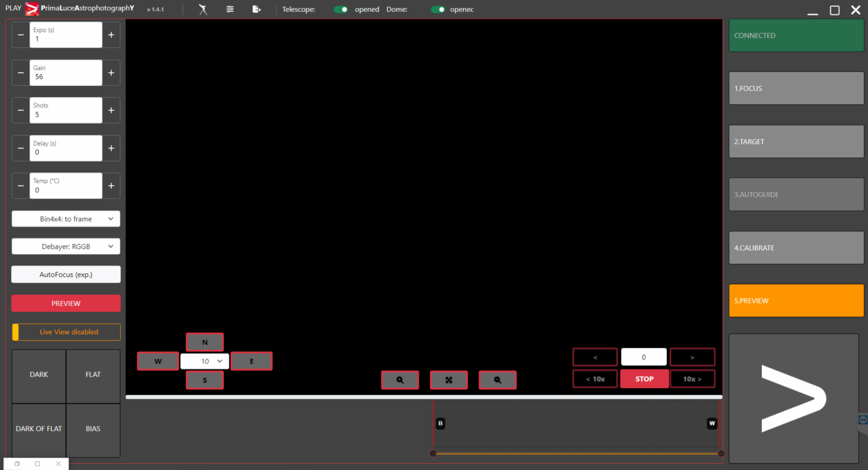
Task: Click the export file icon
Action: pos(257,10)
